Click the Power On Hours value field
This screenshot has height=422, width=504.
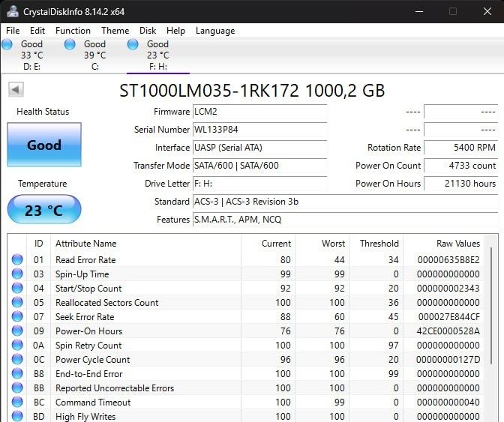pos(460,184)
